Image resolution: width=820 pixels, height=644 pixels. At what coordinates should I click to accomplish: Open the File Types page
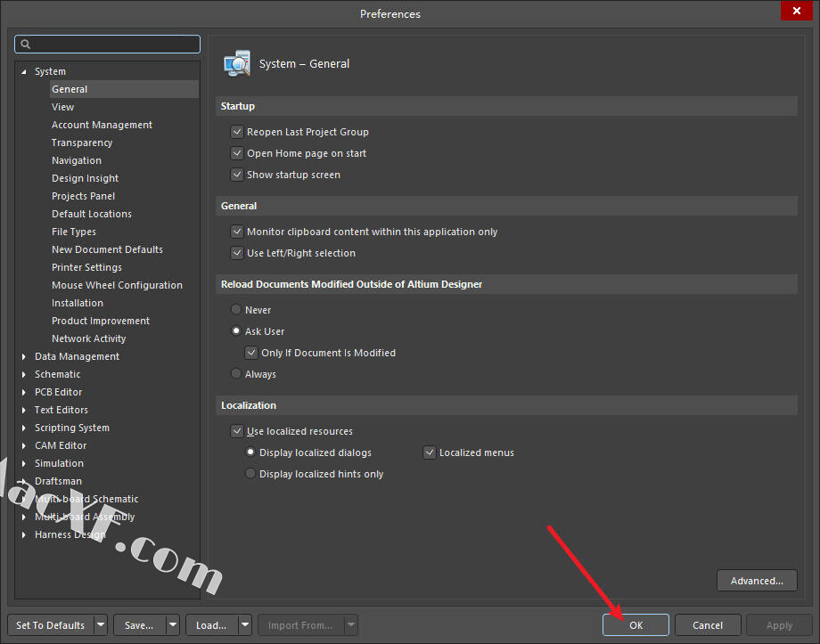point(74,231)
